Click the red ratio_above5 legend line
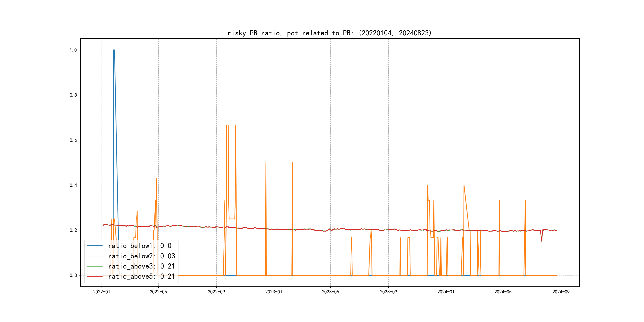644x322 pixels. [94, 276]
